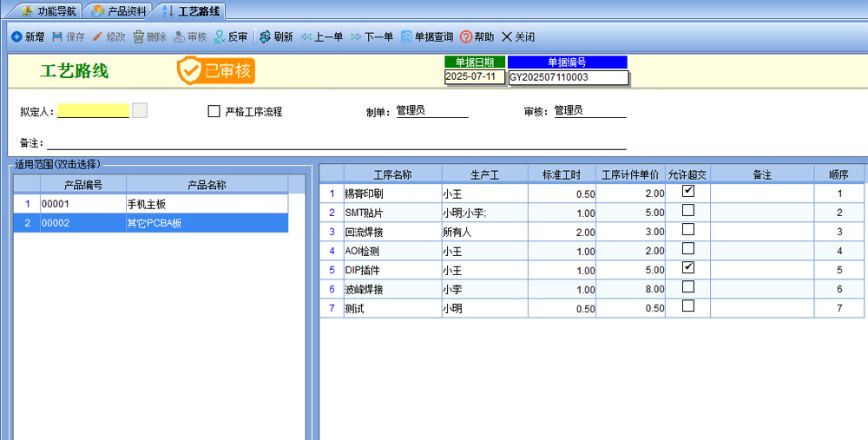Click the 工序名称 column header
Screen dimensions: 868x440
coord(392,174)
